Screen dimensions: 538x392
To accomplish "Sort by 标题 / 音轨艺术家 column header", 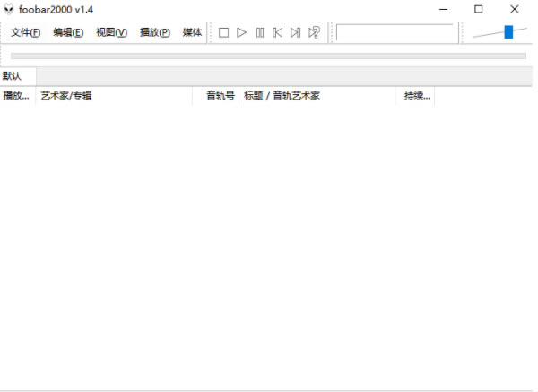I will point(317,96).
